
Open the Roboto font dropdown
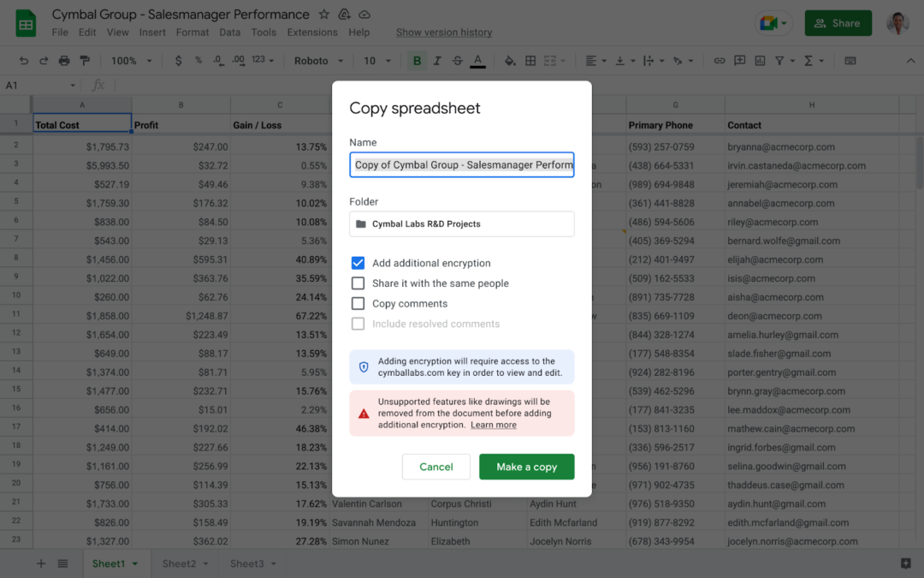point(319,61)
